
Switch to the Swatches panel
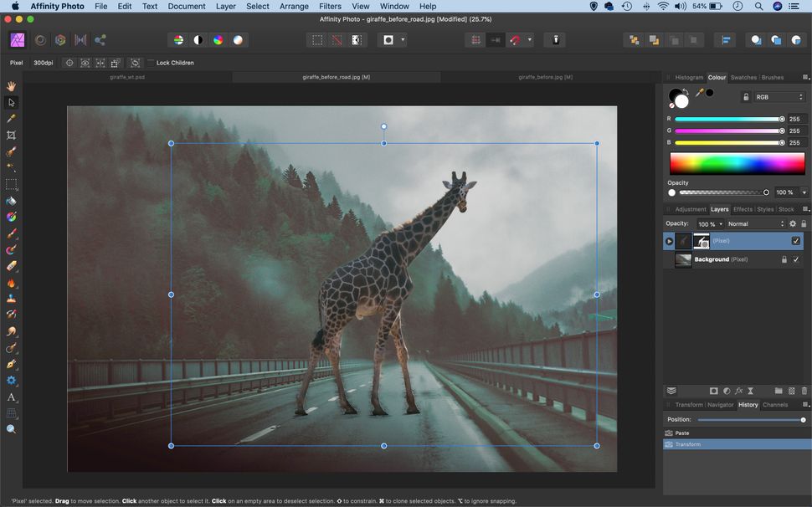(x=743, y=77)
